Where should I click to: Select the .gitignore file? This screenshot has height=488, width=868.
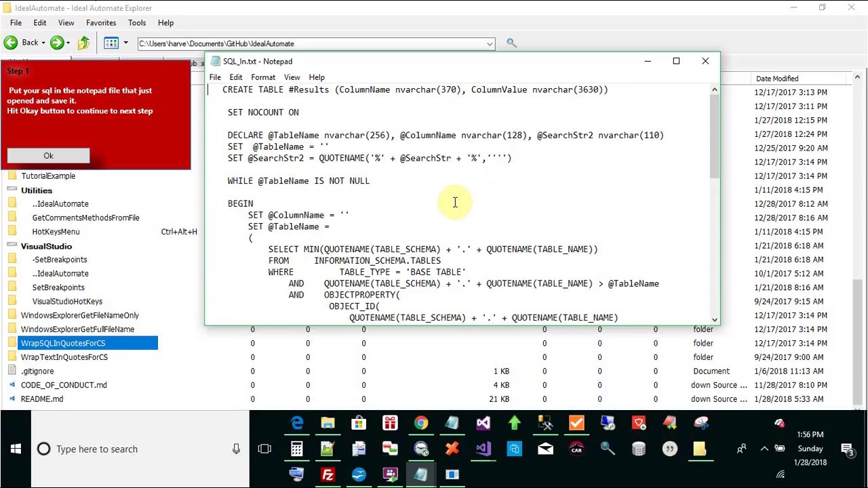[x=37, y=371]
